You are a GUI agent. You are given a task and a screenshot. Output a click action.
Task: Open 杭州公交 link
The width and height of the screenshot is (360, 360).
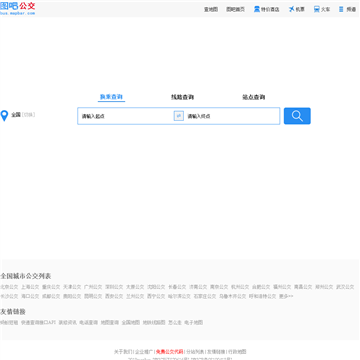click(x=240, y=287)
